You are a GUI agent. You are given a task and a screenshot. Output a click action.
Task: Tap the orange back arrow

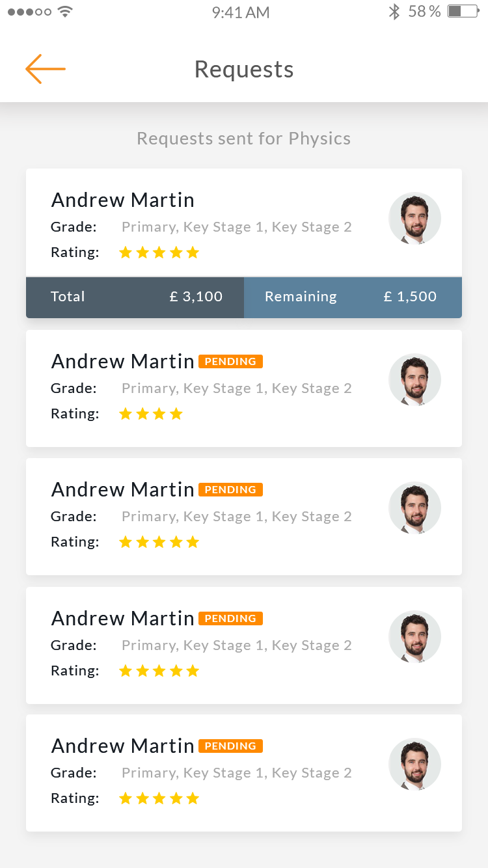coord(46,69)
